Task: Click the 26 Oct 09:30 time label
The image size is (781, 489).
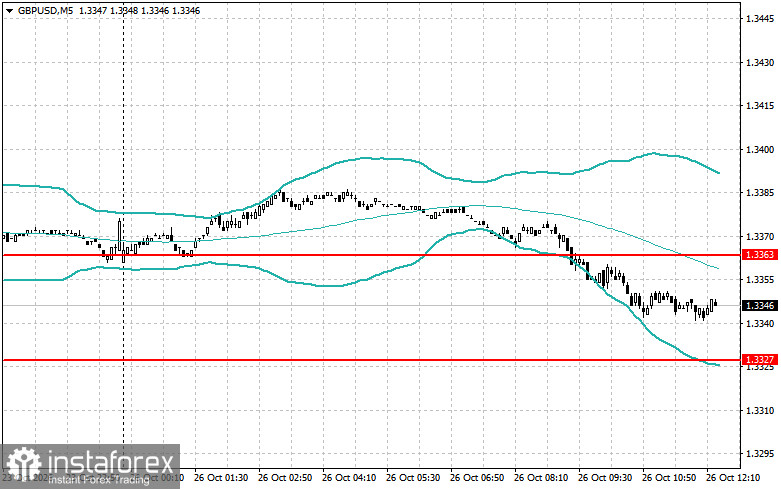Action: coord(605,478)
